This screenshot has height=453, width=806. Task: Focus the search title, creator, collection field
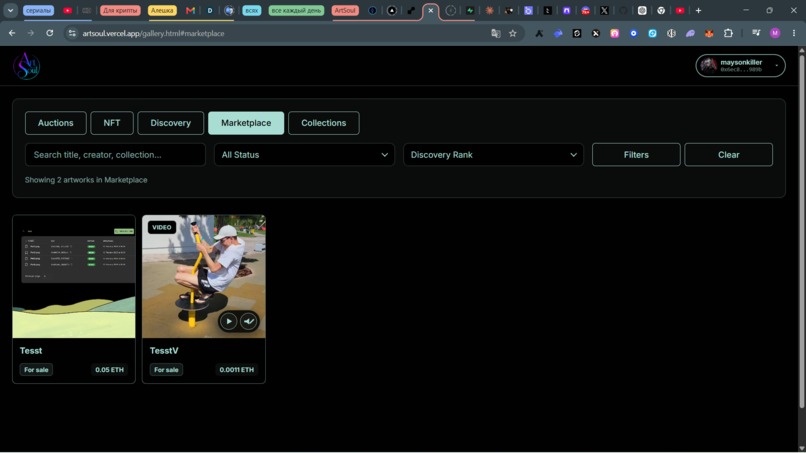[115, 155]
